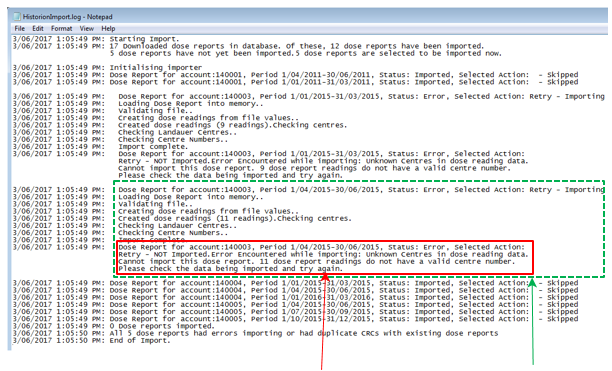Click the account:140001 Period 1/01/2011-31/03/2011 line
This screenshot has height=371, width=612.
(x=295, y=82)
